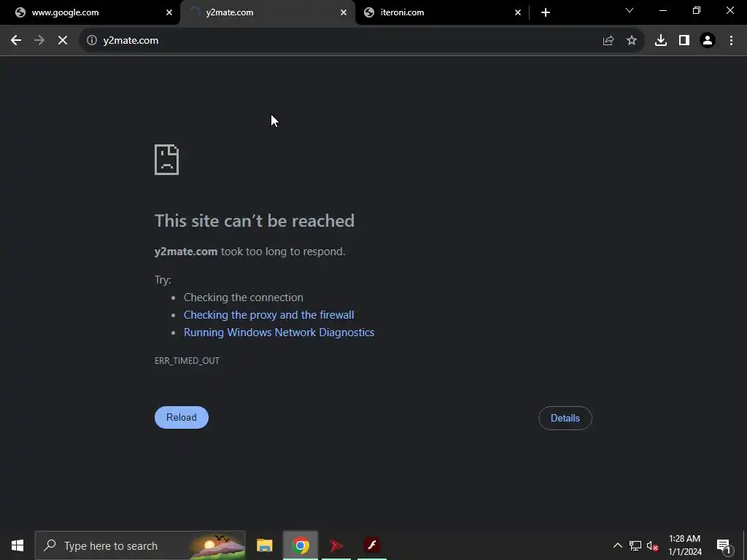The width and height of the screenshot is (747, 560).
Task: Toggle the browser side panel
Action: point(684,41)
